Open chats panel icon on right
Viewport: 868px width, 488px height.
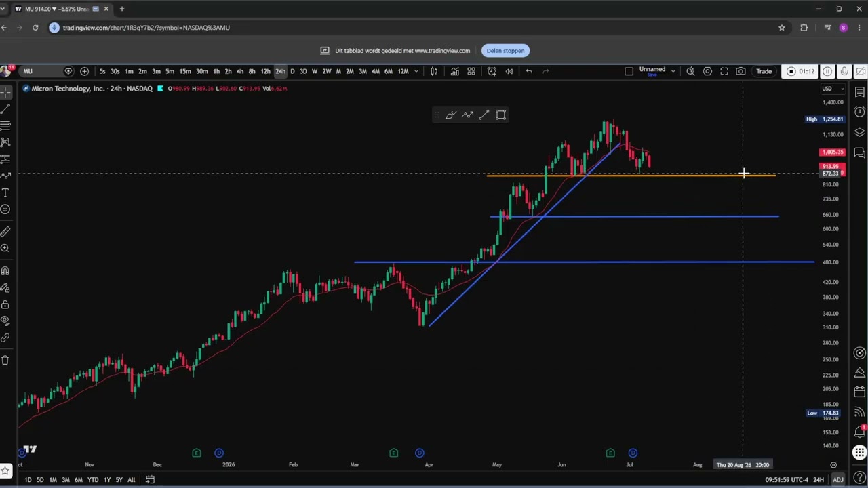pyautogui.click(x=860, y=152)
